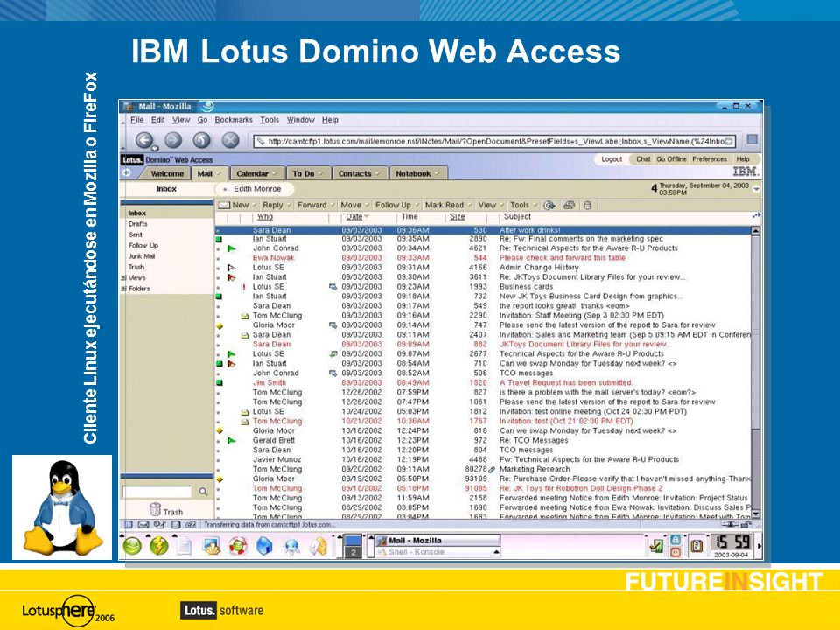The width and height of the screenshot is (840, 630).
Task: Click the green K menu desktop icon
Action: (x=132, y=546)
